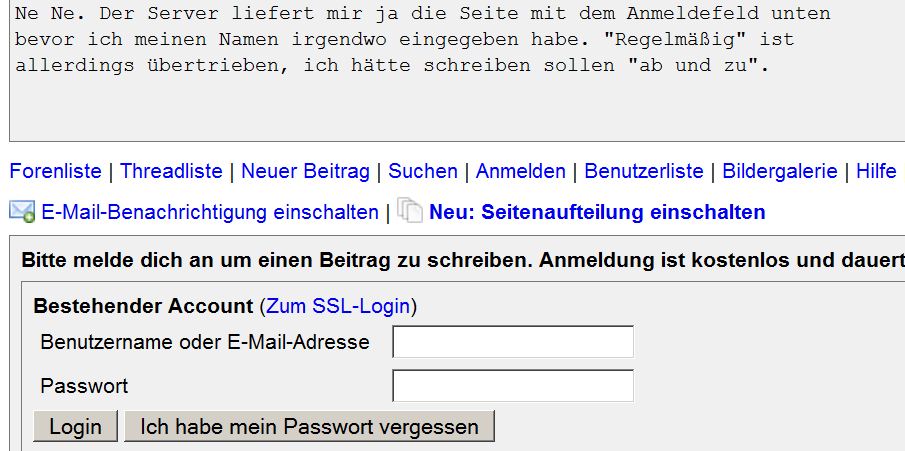Viewport: 905px width, 451px height.
Task: Click the Passwort field label
Action: (84, 386)
